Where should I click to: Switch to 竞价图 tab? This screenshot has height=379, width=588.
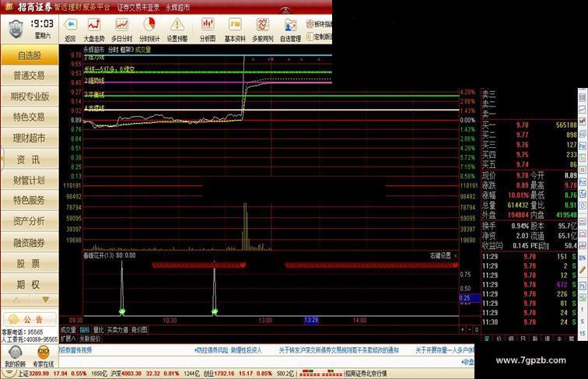coord(139,330)
